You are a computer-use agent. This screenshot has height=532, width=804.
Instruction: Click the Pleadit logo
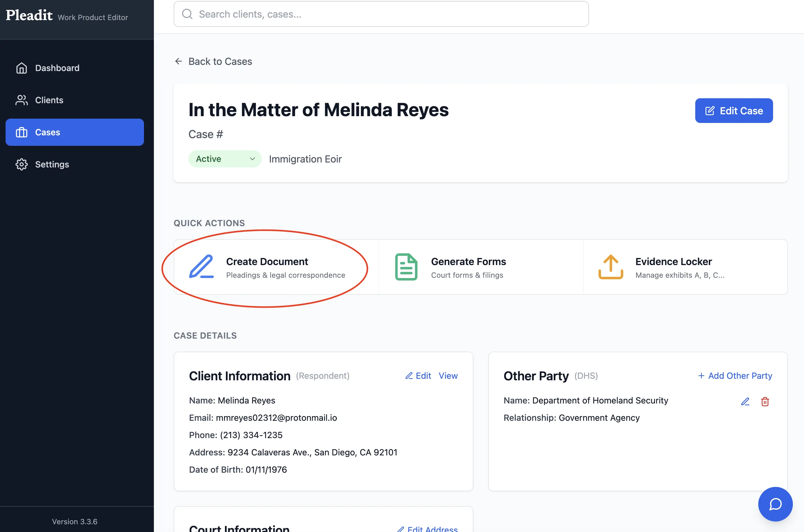point(29,15)
